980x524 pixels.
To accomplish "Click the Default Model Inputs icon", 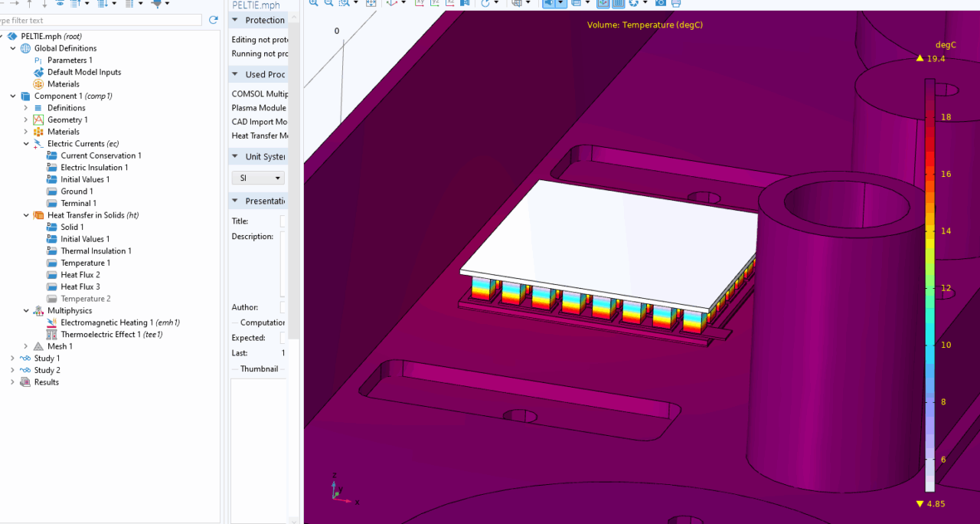I will (x=39, y=72).
